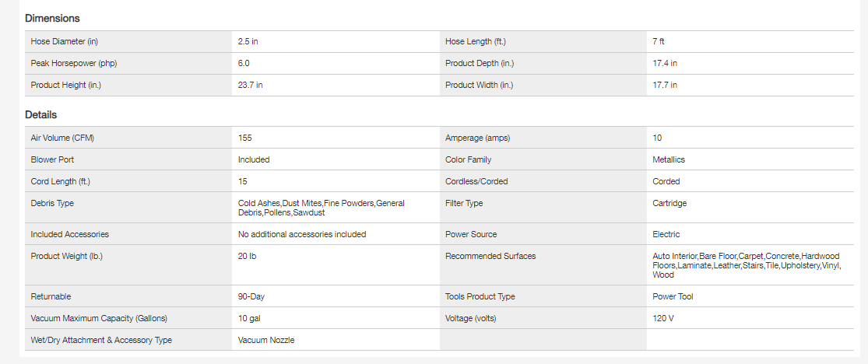Click the 90-Day returnable value
Screen dimensions: 868x364
[252, 296]
